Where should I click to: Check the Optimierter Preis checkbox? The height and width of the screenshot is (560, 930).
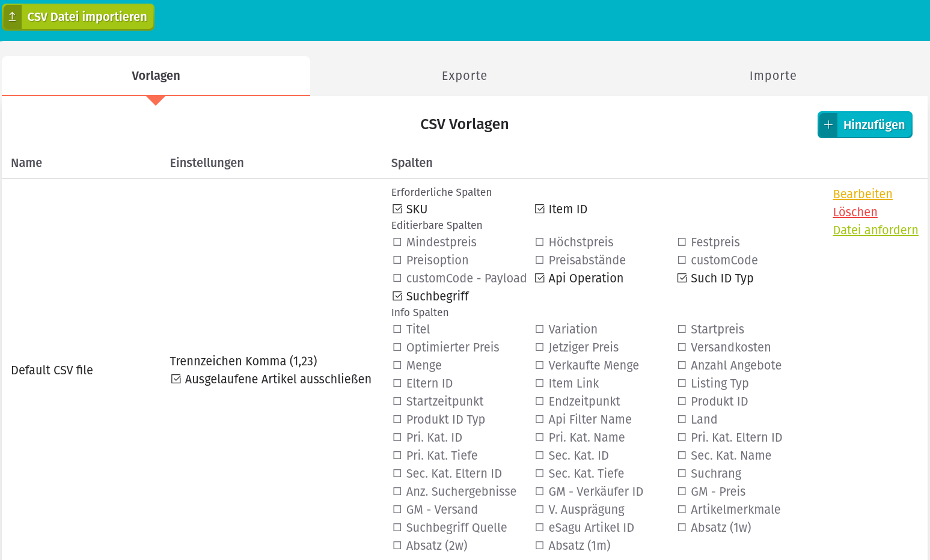click(397, 347)
